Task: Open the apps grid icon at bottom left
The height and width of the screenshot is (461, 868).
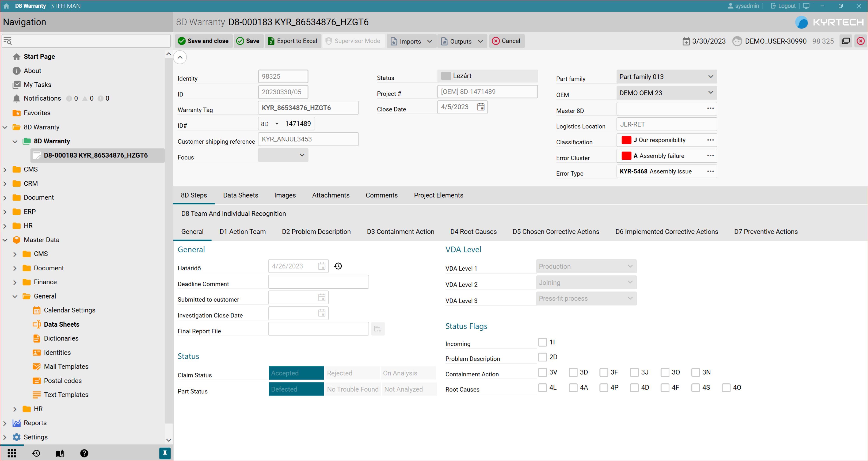Action: (12, 453)
